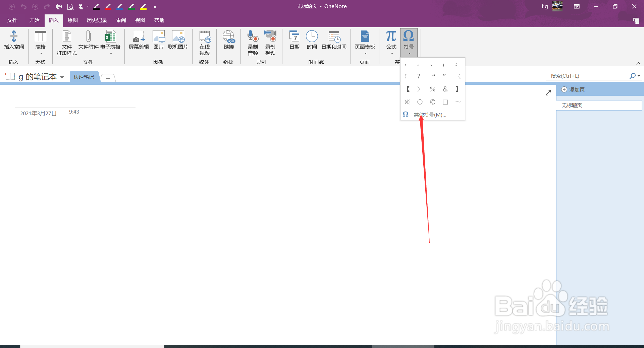Click the Insert Space icon
The image size is (644, 348).
tap(14, 36)
